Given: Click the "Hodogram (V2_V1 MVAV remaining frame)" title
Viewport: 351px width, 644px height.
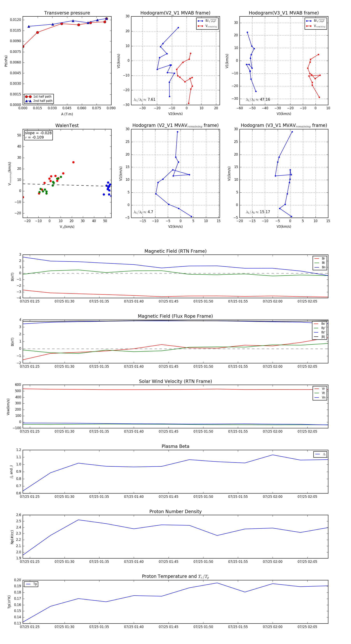Looking at the screenshot, I should click(175, 125).
